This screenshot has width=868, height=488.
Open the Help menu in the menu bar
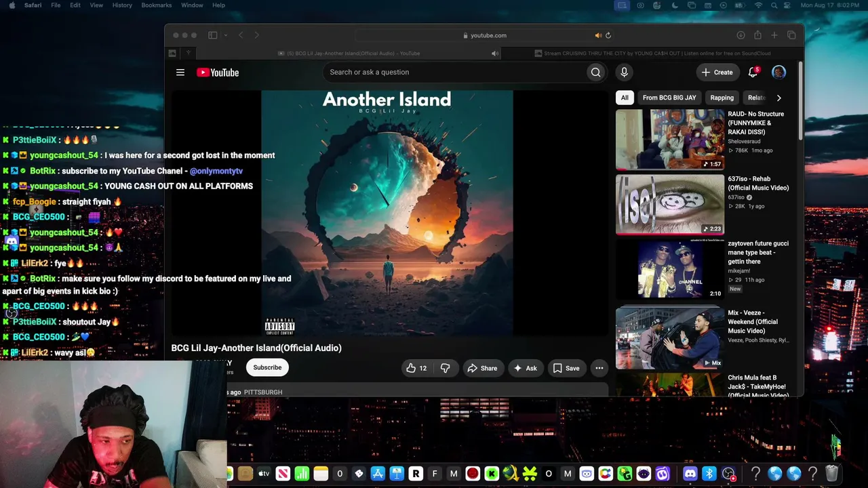click(218, 5)
